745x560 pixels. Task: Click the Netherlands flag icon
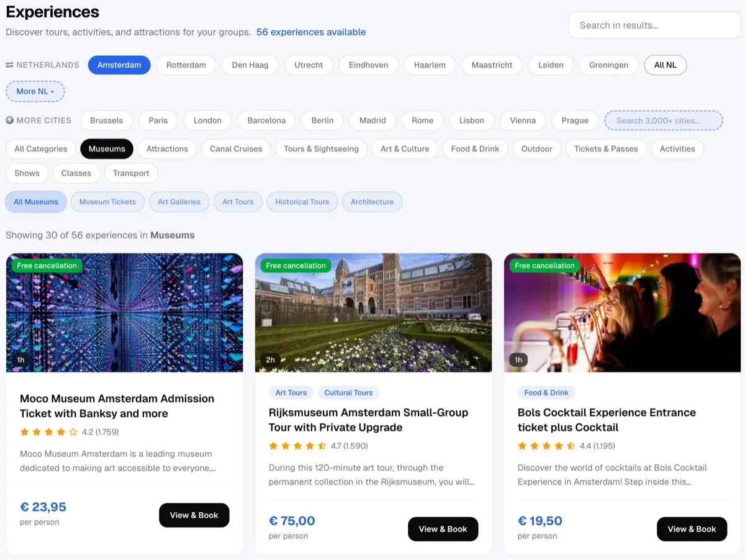[9, 65]
